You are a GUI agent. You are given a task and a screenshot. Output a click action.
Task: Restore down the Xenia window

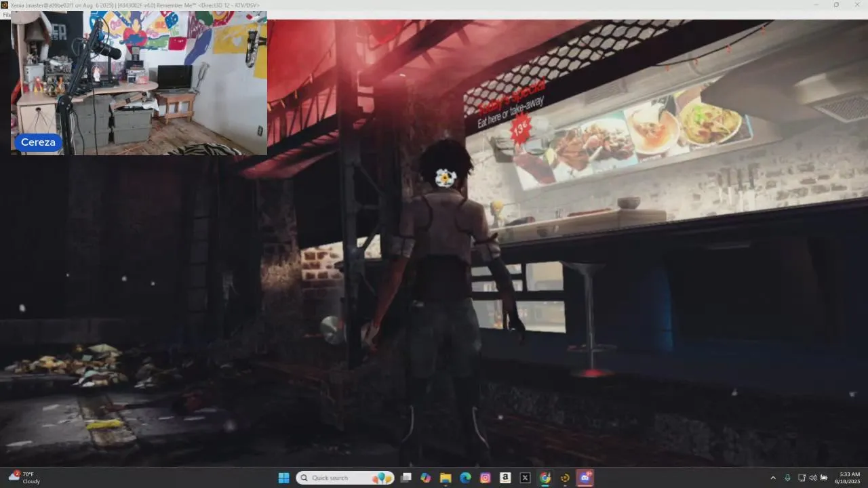836,5
